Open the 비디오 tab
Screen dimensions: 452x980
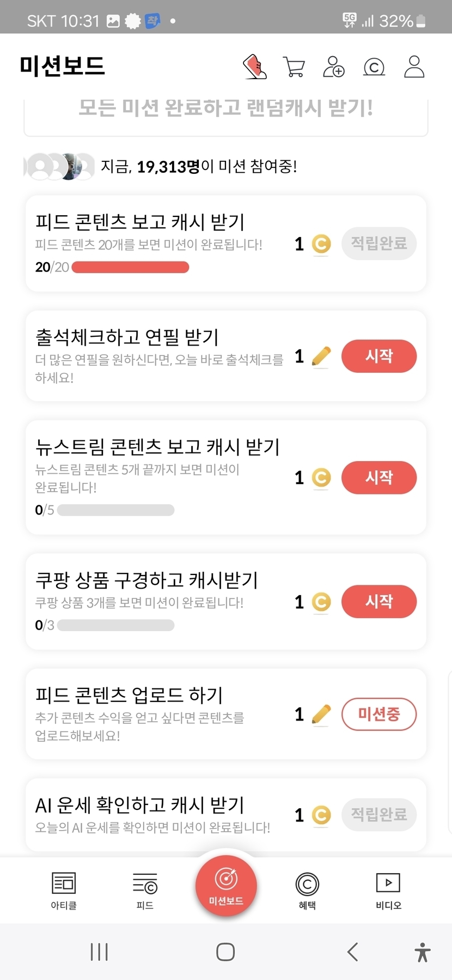click(388, 890)
